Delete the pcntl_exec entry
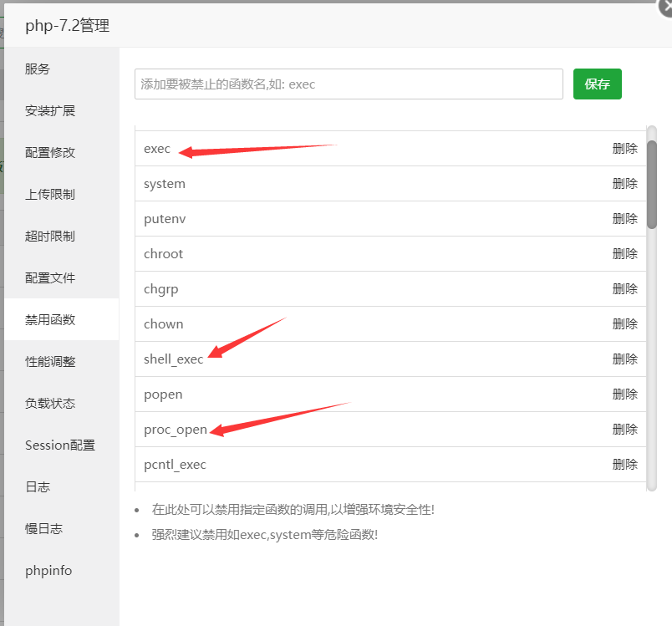Screen dimensions: 672x626 (624, 465)
